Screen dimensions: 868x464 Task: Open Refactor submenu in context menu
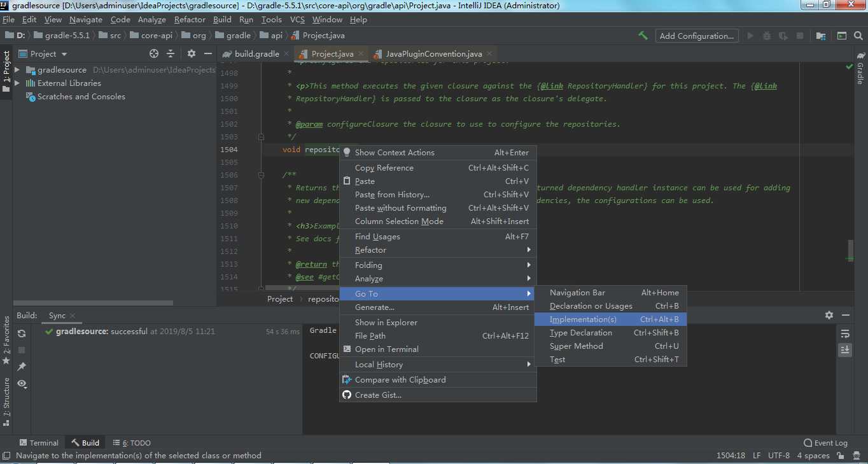[438, 250]
